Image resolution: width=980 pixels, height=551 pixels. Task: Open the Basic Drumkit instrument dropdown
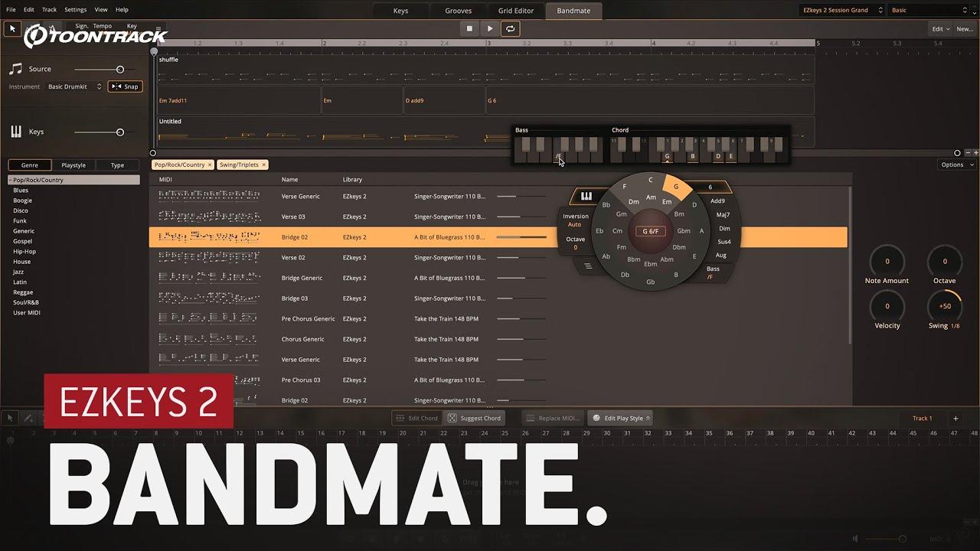[x=74, y=86]
